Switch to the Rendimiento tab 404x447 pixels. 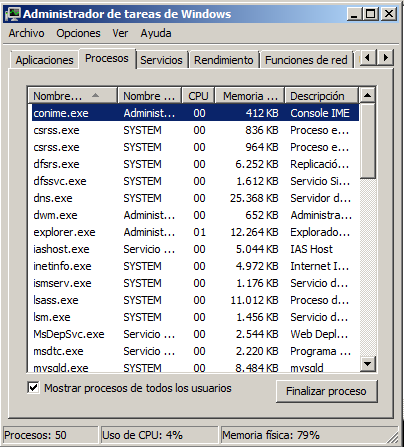pos(224,60)
